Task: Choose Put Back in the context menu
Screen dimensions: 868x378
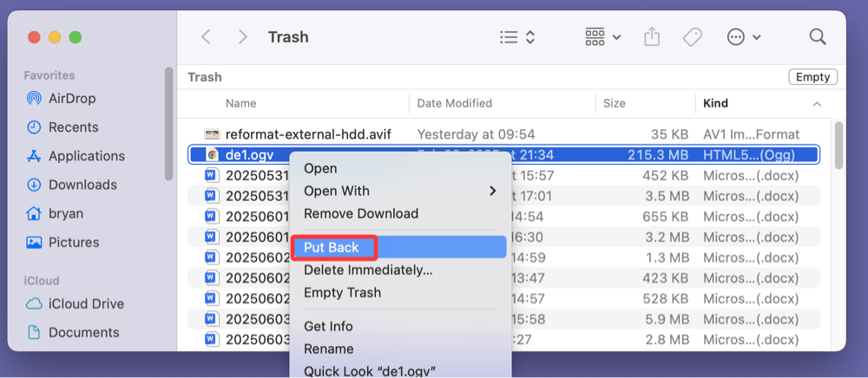Action: (x=399, y=247)
